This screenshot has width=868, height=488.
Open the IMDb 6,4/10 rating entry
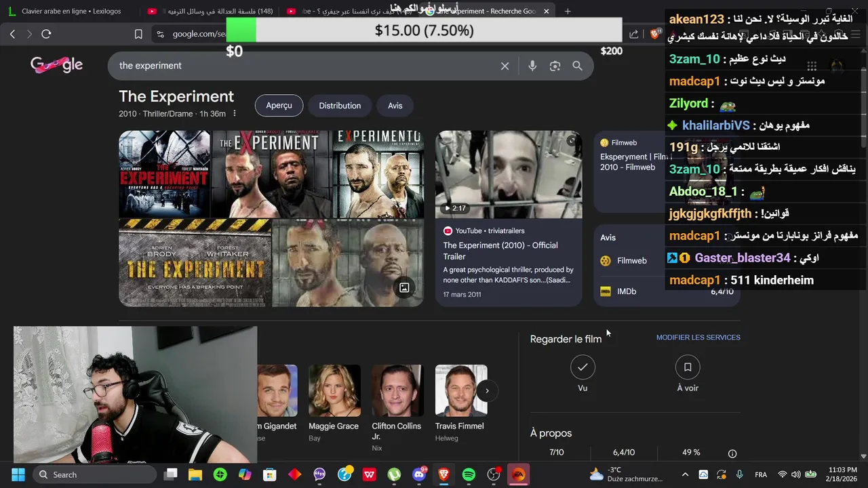click(x=667, y=291)
